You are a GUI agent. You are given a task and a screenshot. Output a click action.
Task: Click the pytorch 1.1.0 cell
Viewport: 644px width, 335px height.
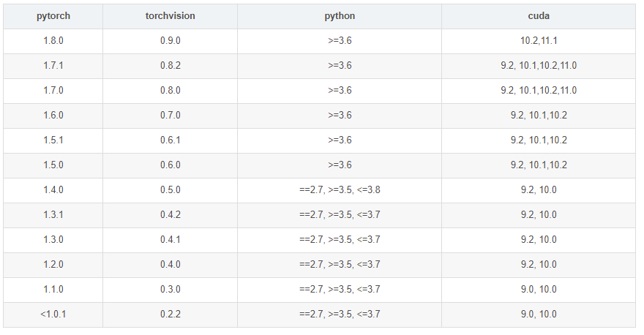pos(53,290)
